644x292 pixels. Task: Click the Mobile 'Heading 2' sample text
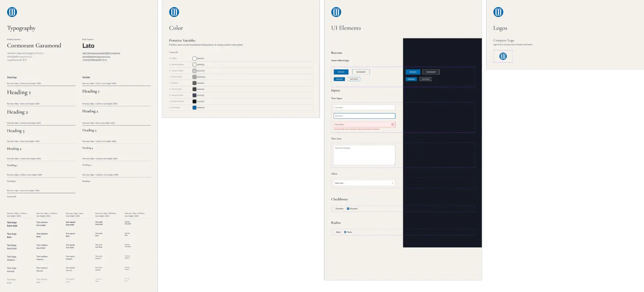[x=90, y=111]
